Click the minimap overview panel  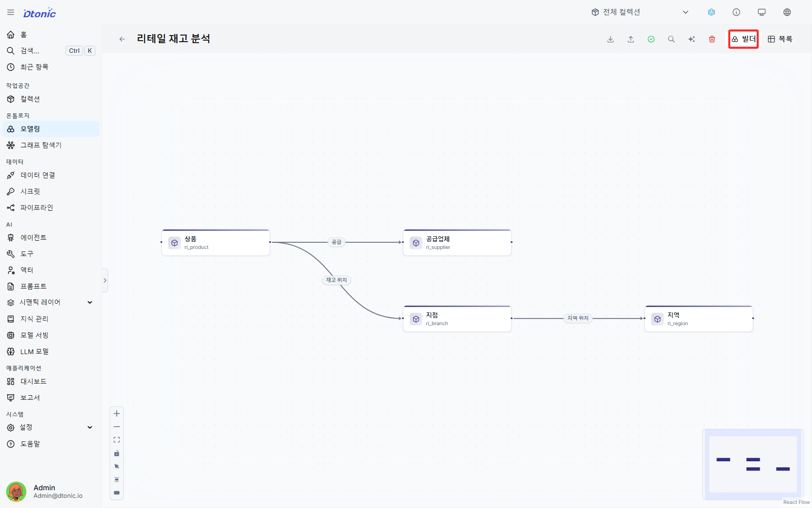point(753,464)
